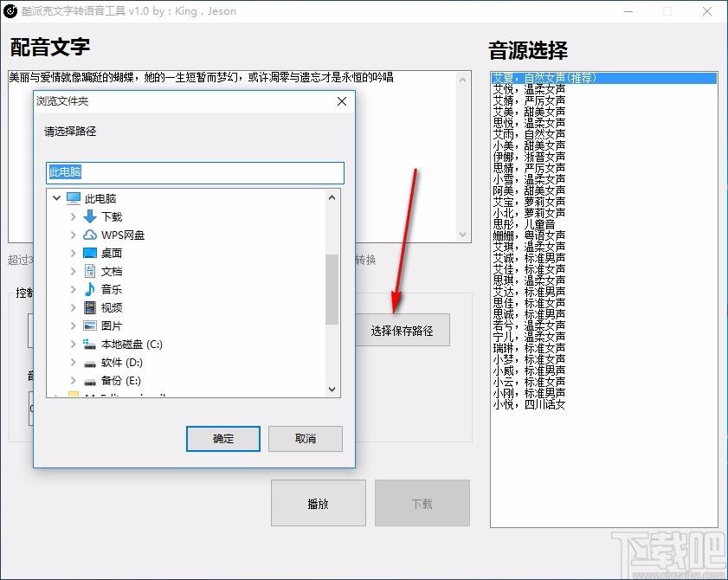This screenshot has width=728, height=580.
Task: Click the 文档 document icon
Action: point(90,271)
